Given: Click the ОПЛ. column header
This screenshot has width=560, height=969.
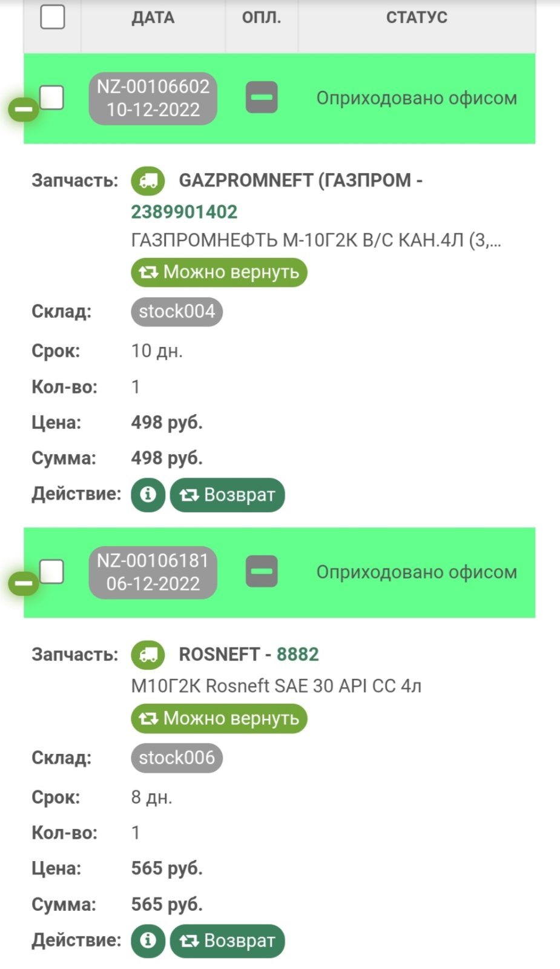Looking at the screenshot, I should pos(262,18).
